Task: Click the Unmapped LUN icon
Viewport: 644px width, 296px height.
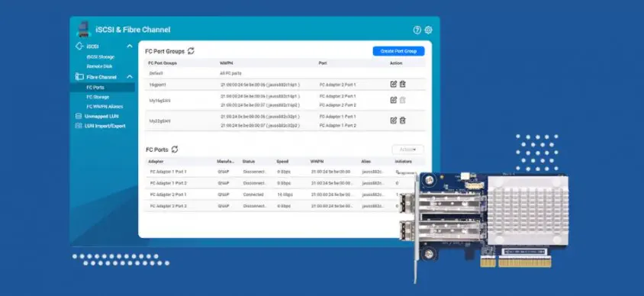Action: coord(79,116)
